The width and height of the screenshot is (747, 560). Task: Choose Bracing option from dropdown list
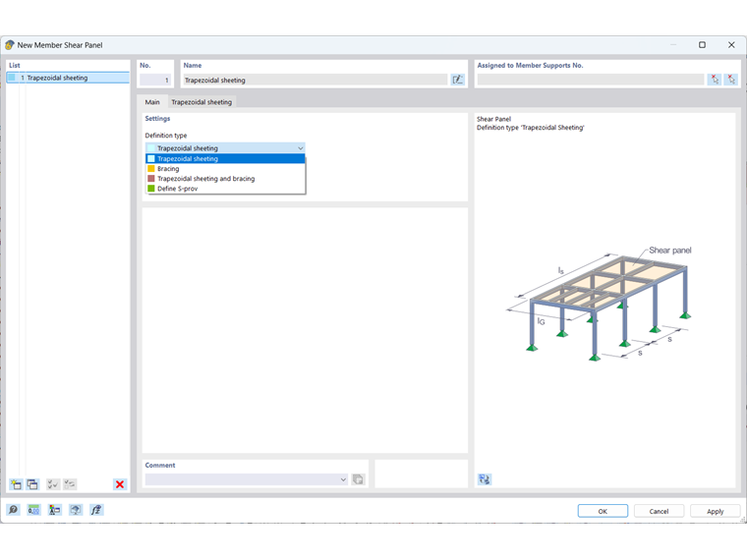(x=225, y=169)
